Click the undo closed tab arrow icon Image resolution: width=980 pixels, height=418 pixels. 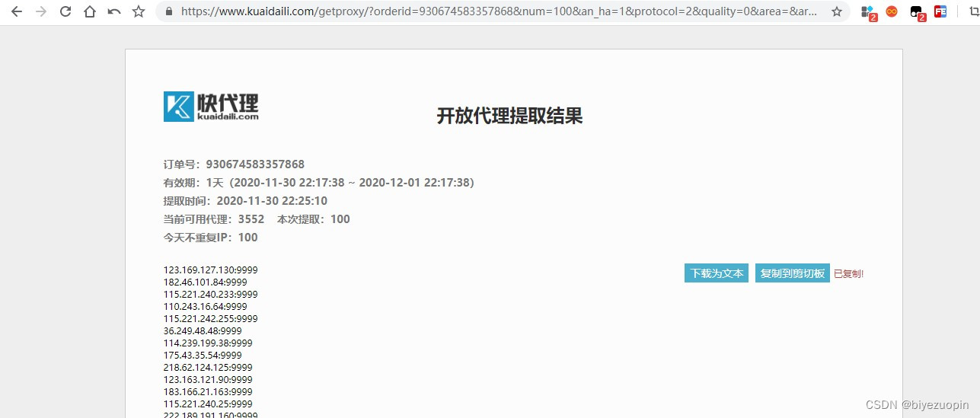pyautogui.click(x=114, y=11)
